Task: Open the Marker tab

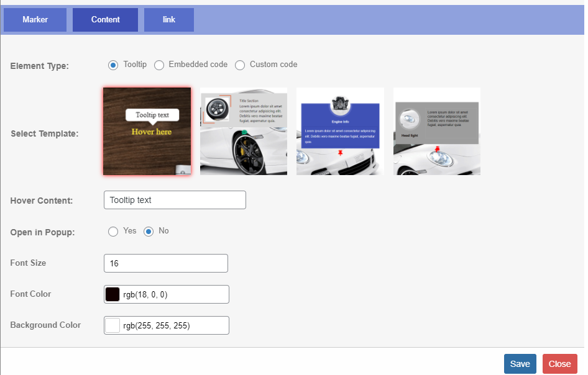Action: [35, 20]
